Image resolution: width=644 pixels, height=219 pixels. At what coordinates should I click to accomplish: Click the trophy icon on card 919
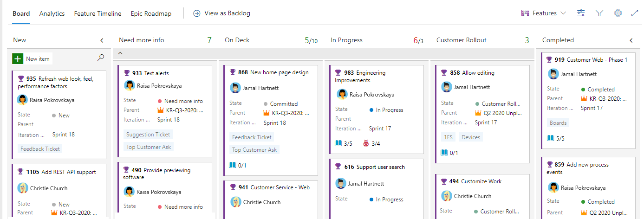tap(549, 59)
